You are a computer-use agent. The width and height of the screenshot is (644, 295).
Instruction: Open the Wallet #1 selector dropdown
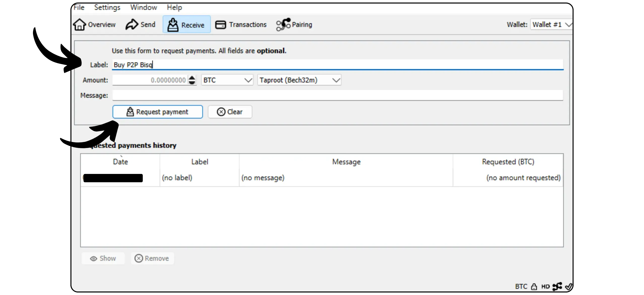[x=551, y=25]
